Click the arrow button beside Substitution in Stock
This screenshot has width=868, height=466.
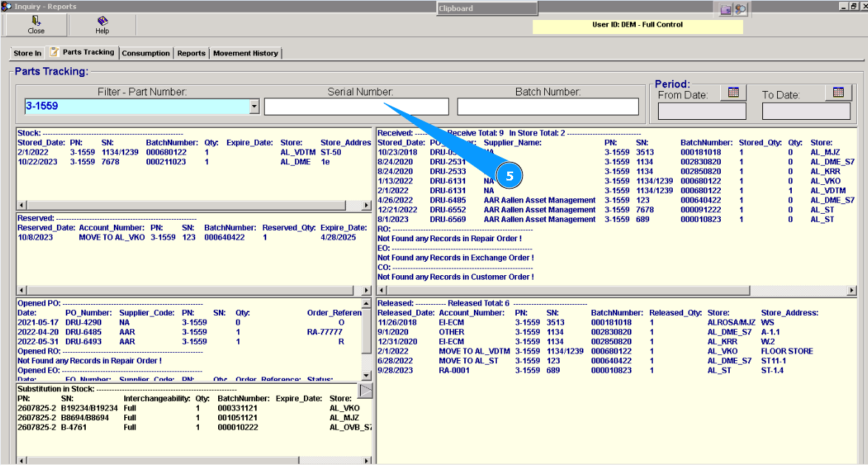365,391
